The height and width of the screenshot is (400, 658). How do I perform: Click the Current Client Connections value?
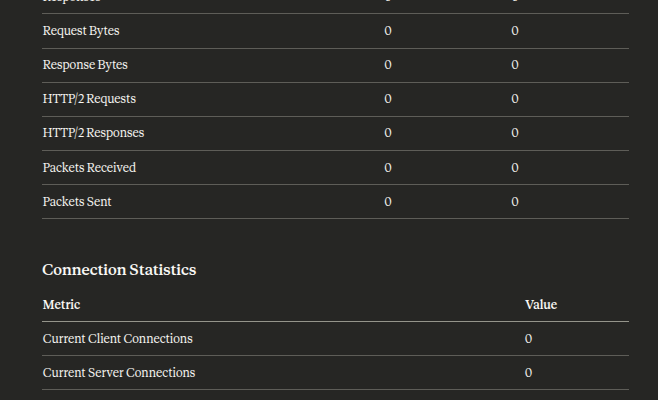point(528,338)
